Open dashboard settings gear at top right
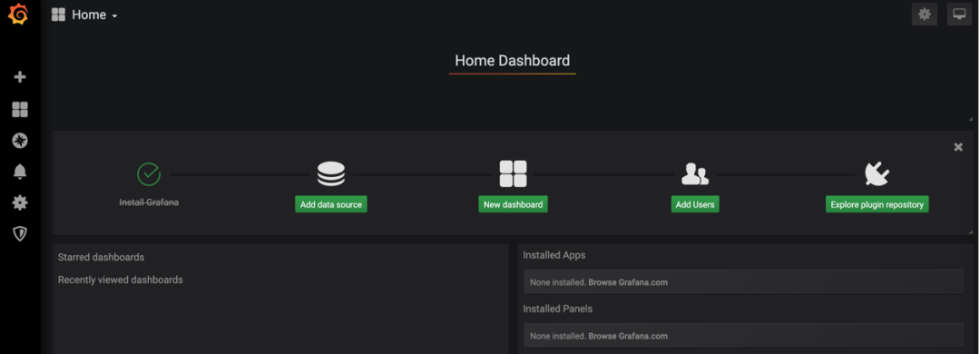 [925, 14]
